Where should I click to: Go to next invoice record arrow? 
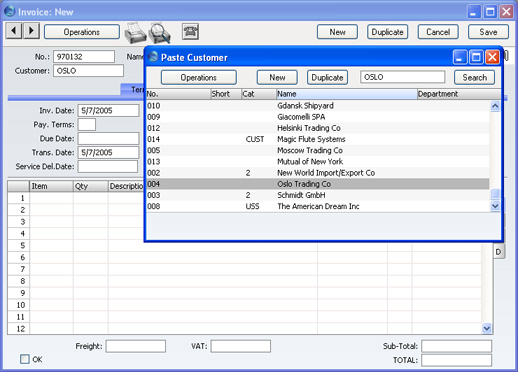32,31
